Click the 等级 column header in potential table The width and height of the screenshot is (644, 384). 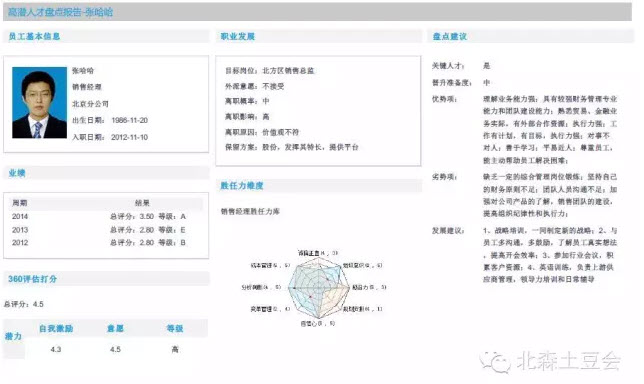pos(175,329)
